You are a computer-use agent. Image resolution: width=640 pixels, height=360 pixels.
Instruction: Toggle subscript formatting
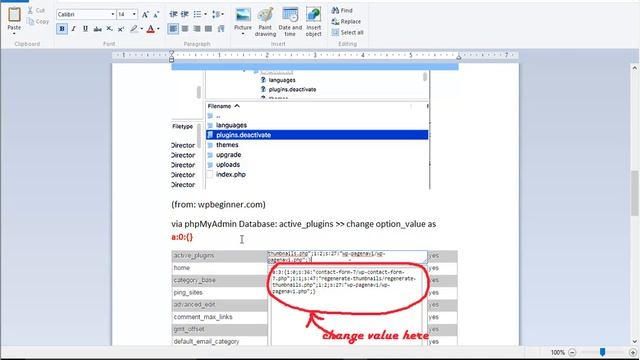[109, 29]
